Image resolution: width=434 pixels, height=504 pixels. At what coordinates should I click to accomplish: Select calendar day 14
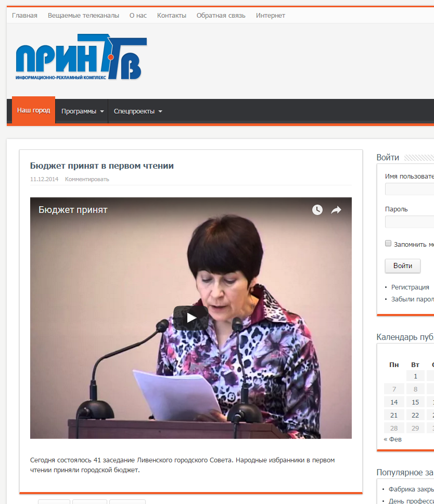[394, 402]
